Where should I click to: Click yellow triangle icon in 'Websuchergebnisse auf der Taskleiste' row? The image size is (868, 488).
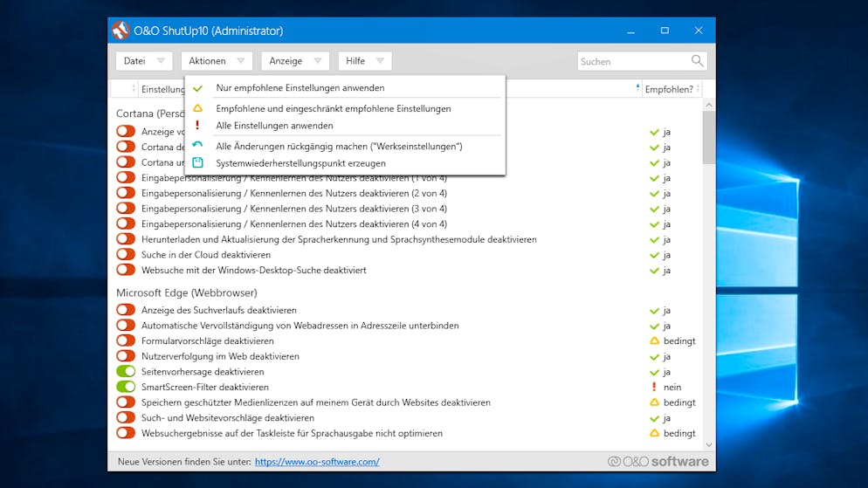(654, 433)
